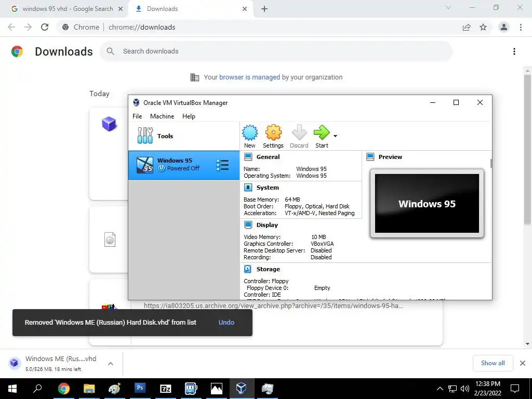This screenshot has width=532, height=399.
Task: Open the Downloads page more actions menu
Action: tap(514, 51)
